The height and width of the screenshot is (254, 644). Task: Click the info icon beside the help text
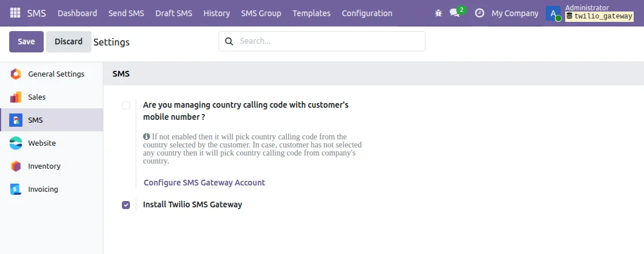[x=146, y=137]
